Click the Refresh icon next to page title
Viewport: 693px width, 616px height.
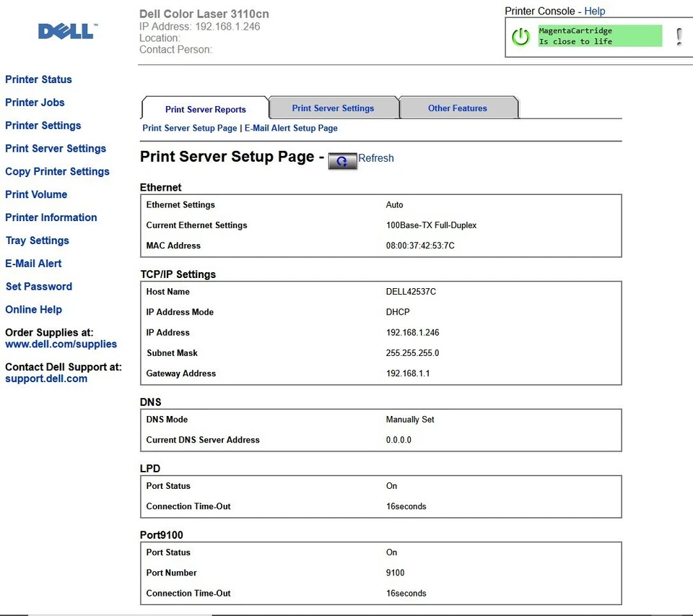coord(343,160)
